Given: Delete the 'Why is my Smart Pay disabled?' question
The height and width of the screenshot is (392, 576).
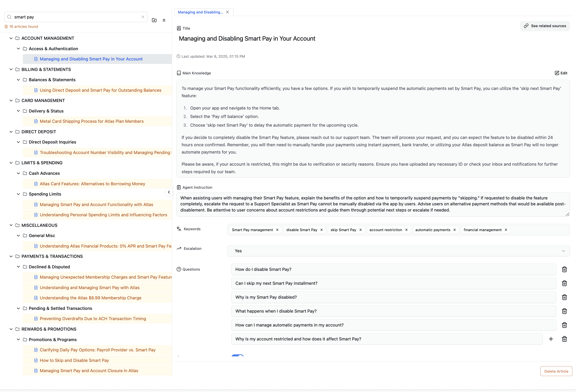Looking at the screenshot, I should point(564,297).
